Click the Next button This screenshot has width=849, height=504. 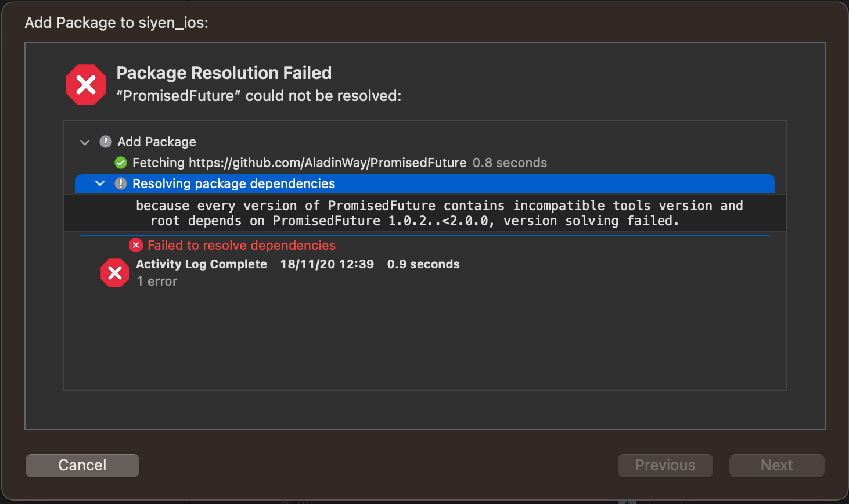tap(777, 465)
